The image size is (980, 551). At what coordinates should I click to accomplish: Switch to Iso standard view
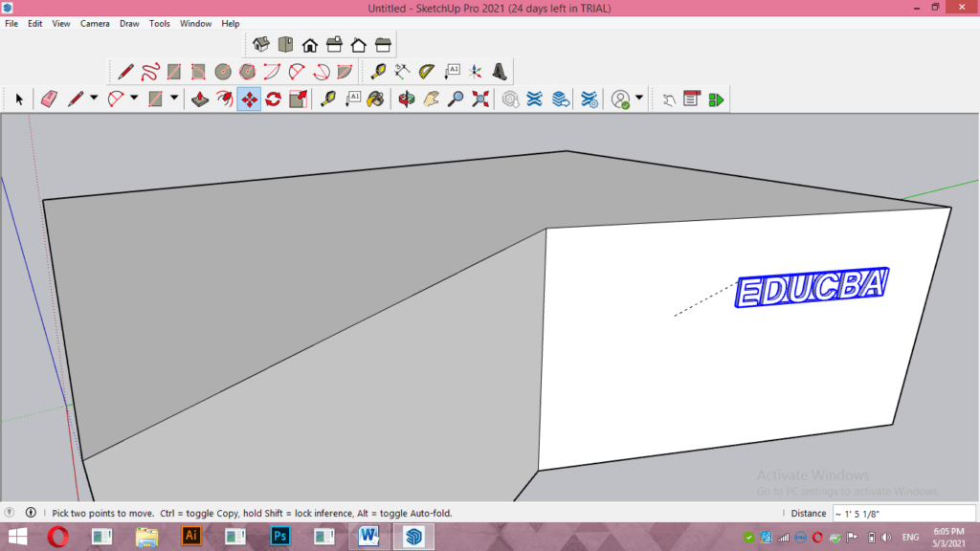pos(261,43)
